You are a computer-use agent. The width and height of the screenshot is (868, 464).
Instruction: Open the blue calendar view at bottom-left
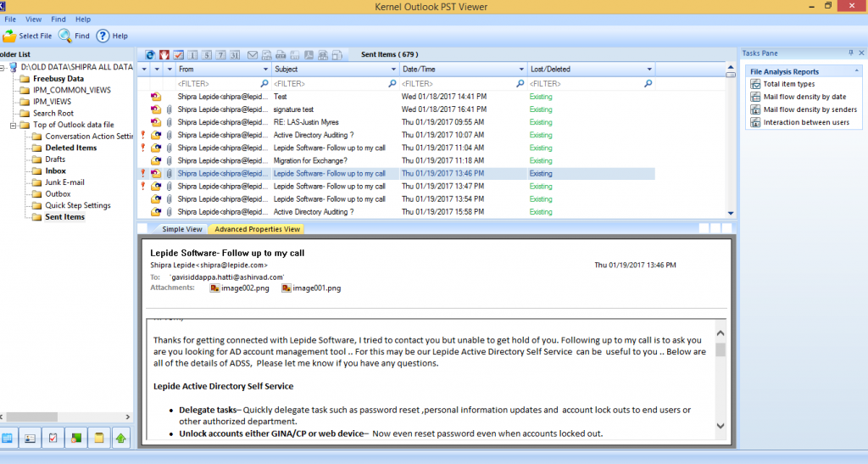tap(7, 438)
